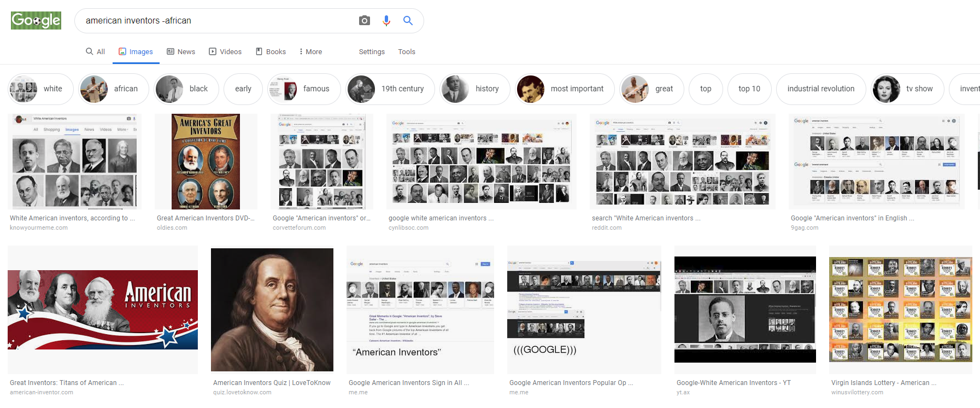Open the Virgin Islands Lottery image
The image size is (980, 408).
click(x=901, y=310)
